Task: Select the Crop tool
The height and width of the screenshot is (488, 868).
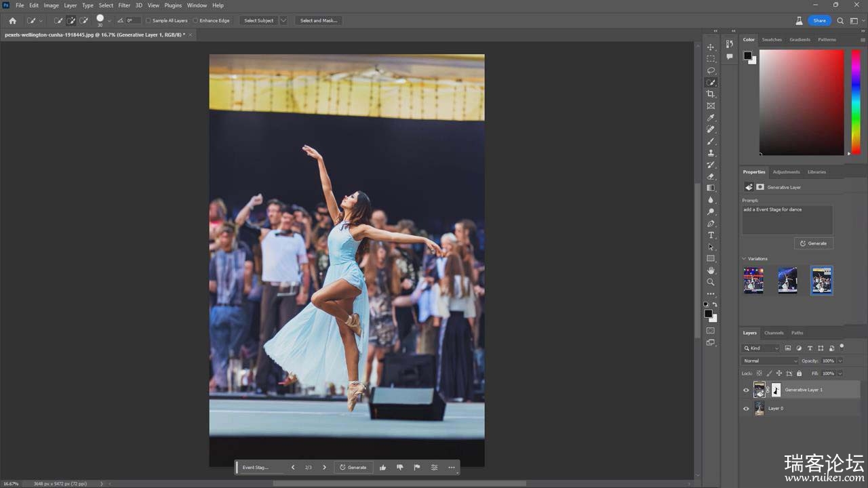Action: click(711, 94)
